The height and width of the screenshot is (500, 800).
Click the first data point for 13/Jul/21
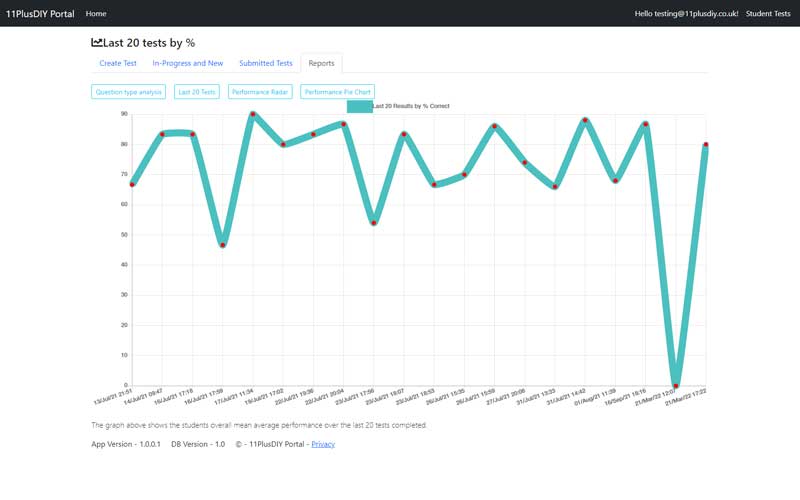tap(132, 184)
